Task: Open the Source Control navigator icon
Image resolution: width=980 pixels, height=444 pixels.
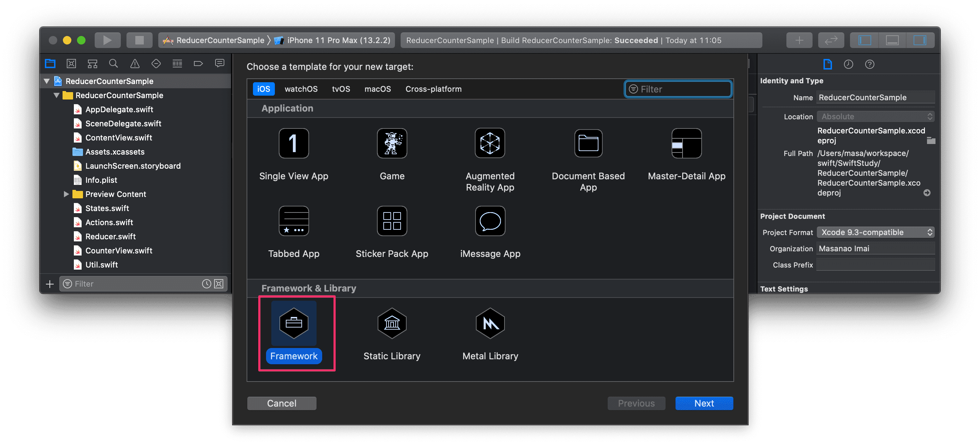Action: (71, 64)
